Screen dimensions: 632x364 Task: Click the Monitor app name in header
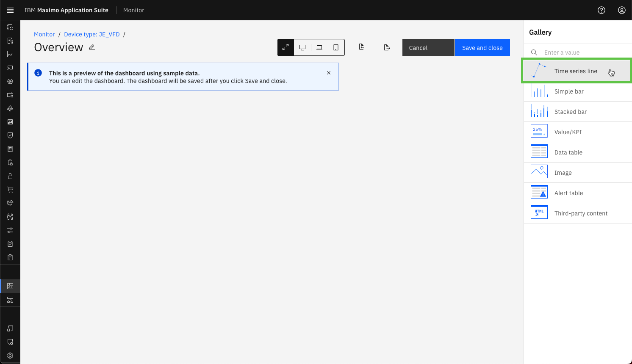pyautogui.click(x=133, y=10)
